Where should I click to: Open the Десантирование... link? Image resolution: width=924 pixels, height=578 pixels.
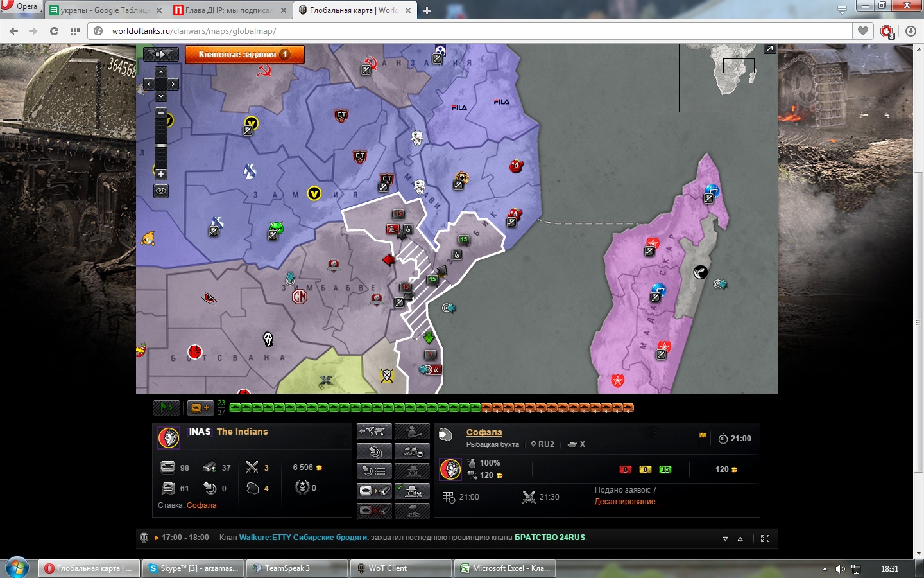point(628,502)
